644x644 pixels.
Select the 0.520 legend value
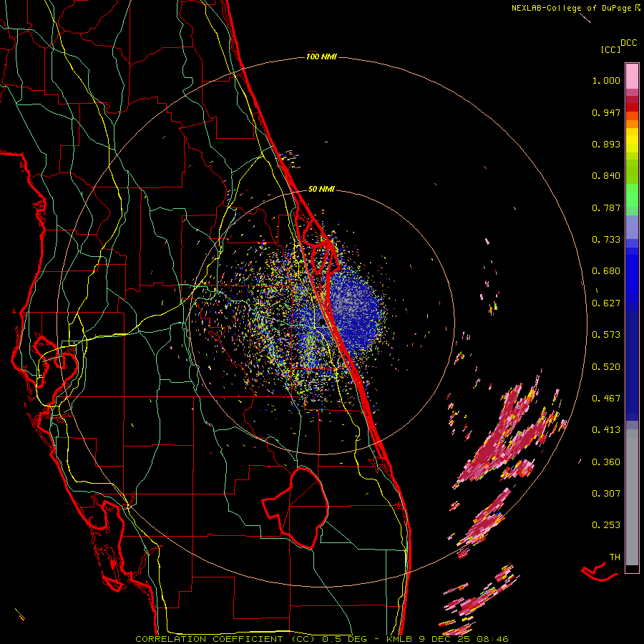(x=606, y=367)
